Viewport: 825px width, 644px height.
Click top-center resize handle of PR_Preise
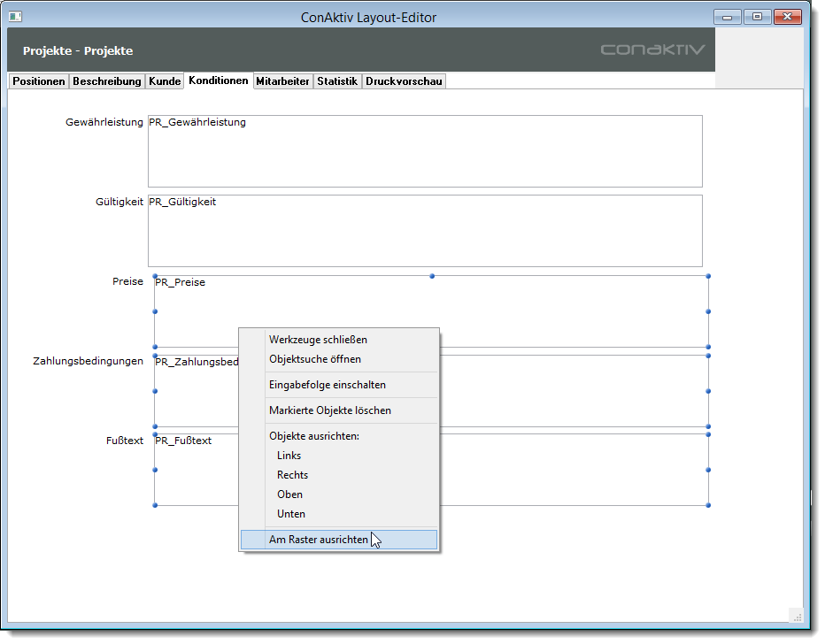432,276
